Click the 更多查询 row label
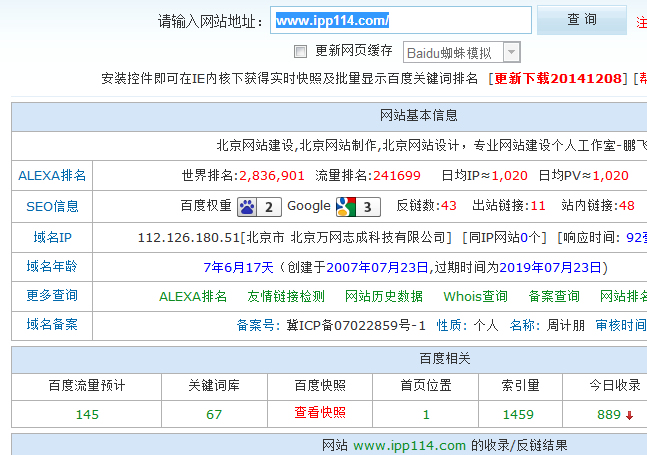The image size is (647, 455). pos(52,295)
